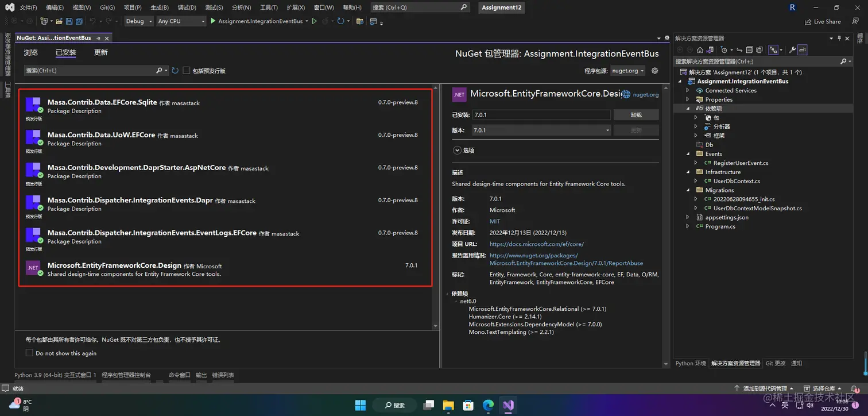Open the MIT license link
Viewport: 868px width, 416px height.
point(495,221)
